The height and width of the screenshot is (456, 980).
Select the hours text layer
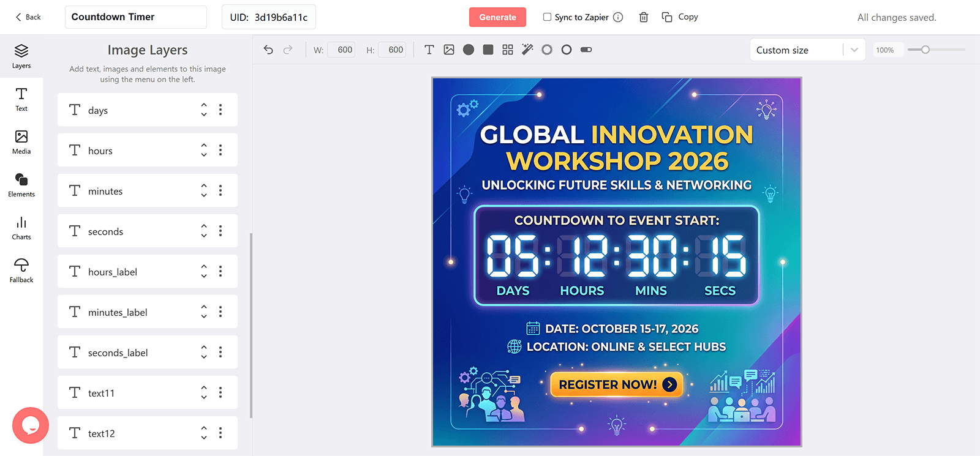tap(148, 150)
